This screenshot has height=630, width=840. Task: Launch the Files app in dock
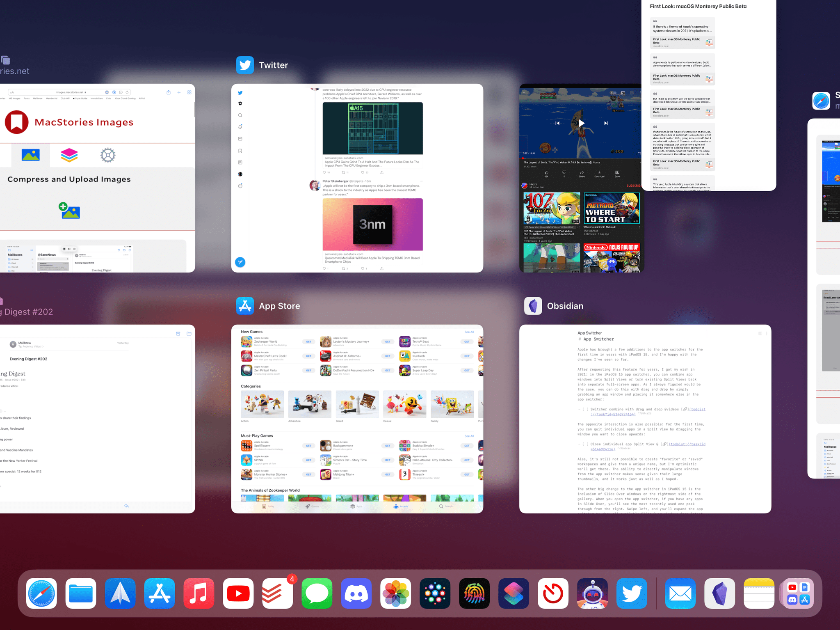pyautogui.click(x=81, y=593)
